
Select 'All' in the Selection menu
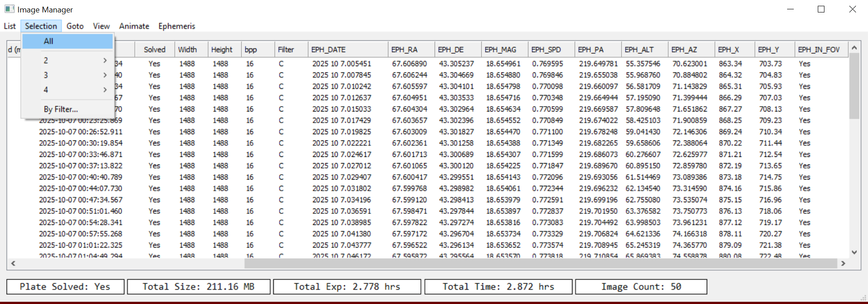pyautogui.click(x=48, y=41)
